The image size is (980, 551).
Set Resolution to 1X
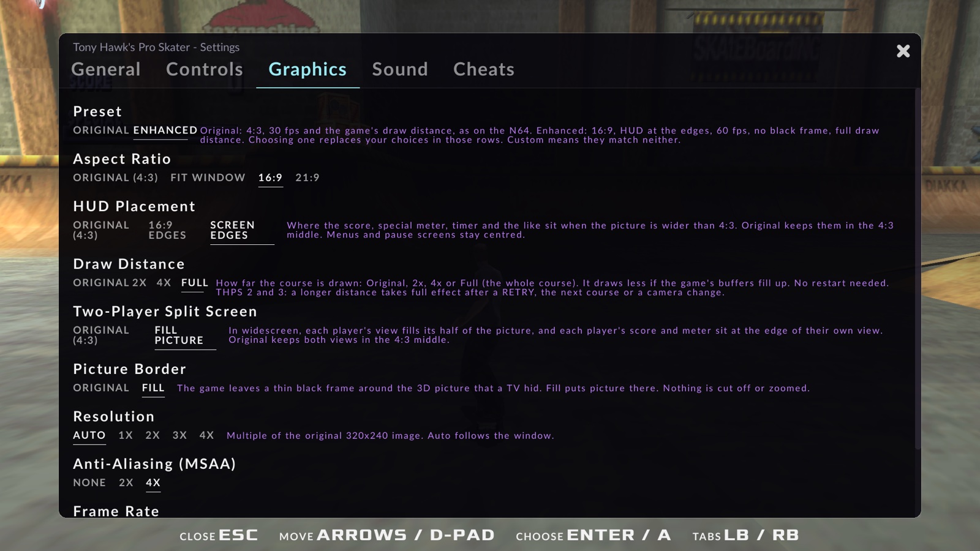coord(126,435)
